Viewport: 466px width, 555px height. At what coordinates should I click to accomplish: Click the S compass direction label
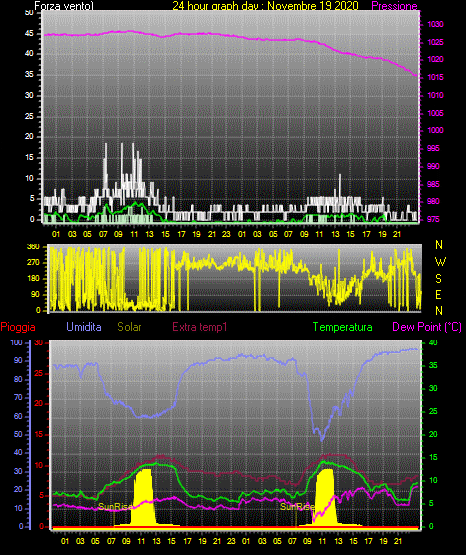tap(438, 279)
